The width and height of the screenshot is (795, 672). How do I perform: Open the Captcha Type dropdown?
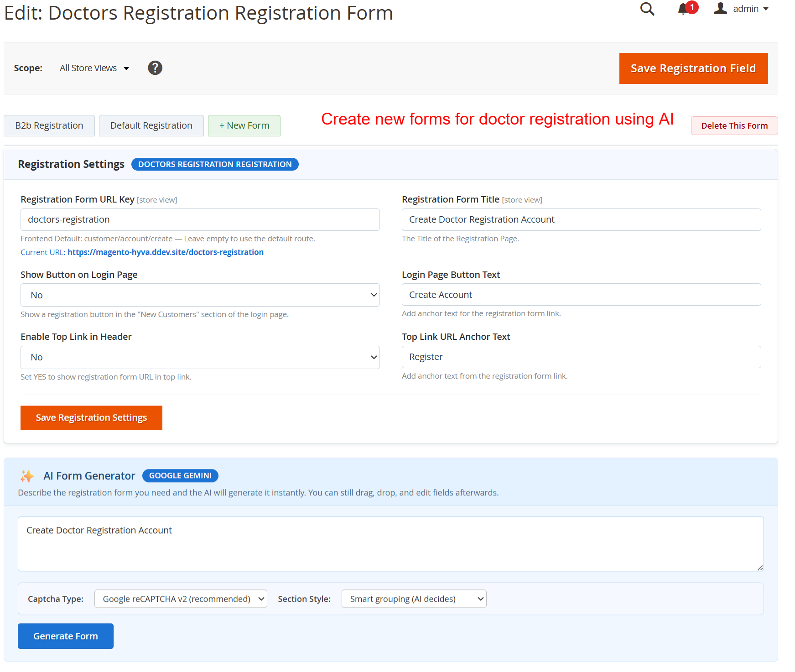[181, 599]
